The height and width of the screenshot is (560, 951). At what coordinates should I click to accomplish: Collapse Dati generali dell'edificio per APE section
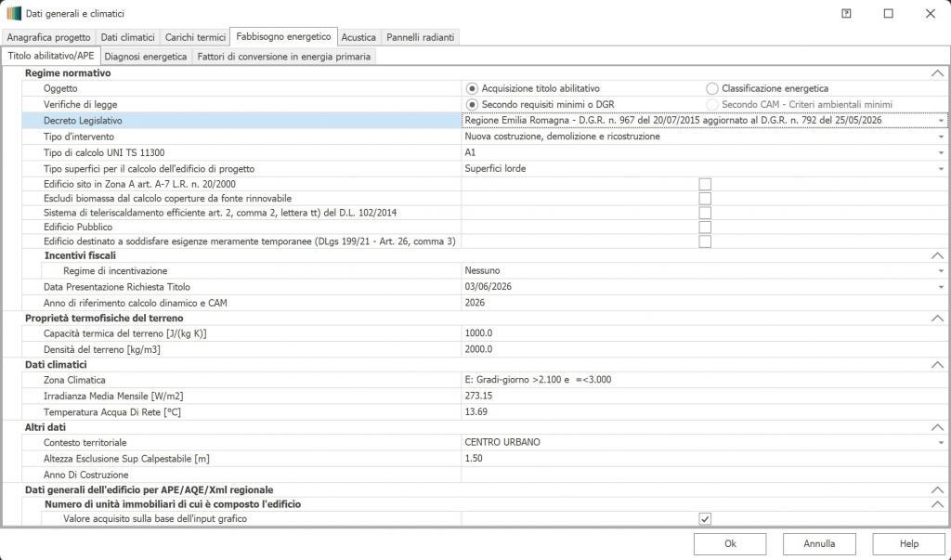point(937,489)
